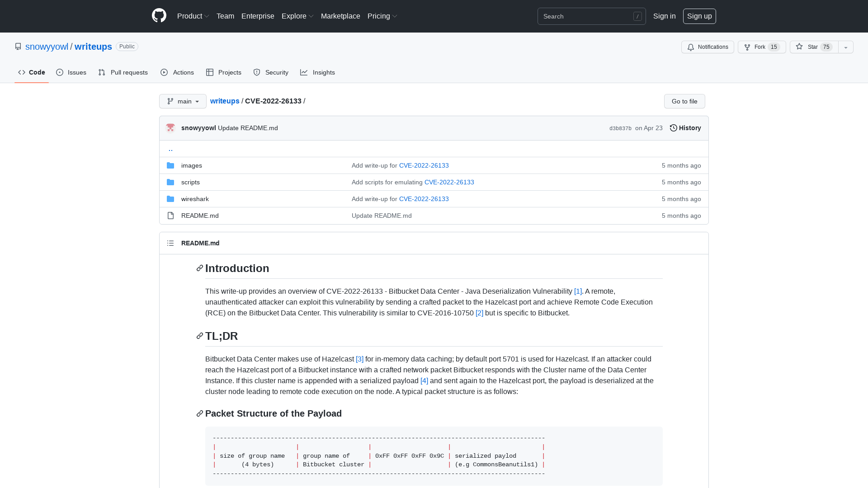Screen dimensions: 868x488
Task: Click the Notifications button
Action: [x=708, y=47]
